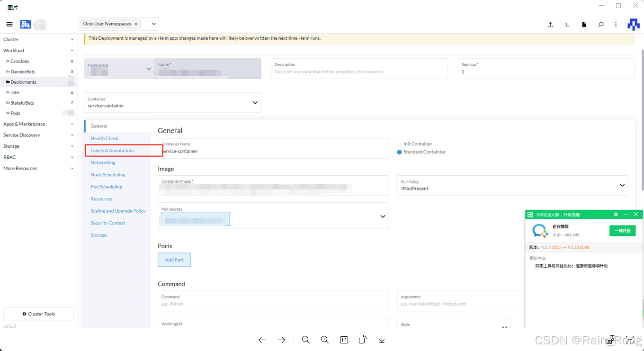Viewport: 644px width, 351px height.
Task: Switch to the Labels & Annotations tab
Action: click(x=112, y=150)
